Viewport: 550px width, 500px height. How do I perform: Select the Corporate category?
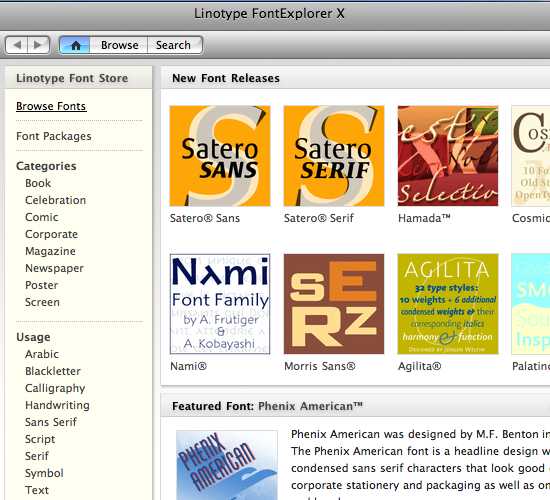(51, 234)
